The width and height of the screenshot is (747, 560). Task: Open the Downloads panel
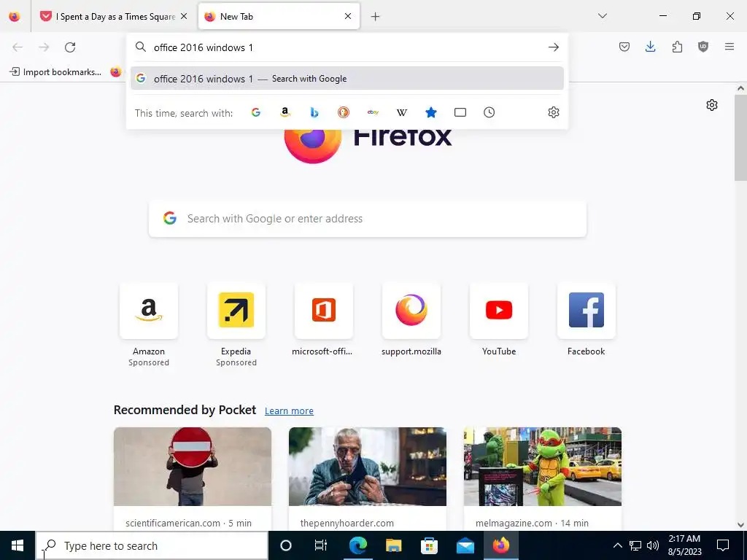[x=650, y=47]
